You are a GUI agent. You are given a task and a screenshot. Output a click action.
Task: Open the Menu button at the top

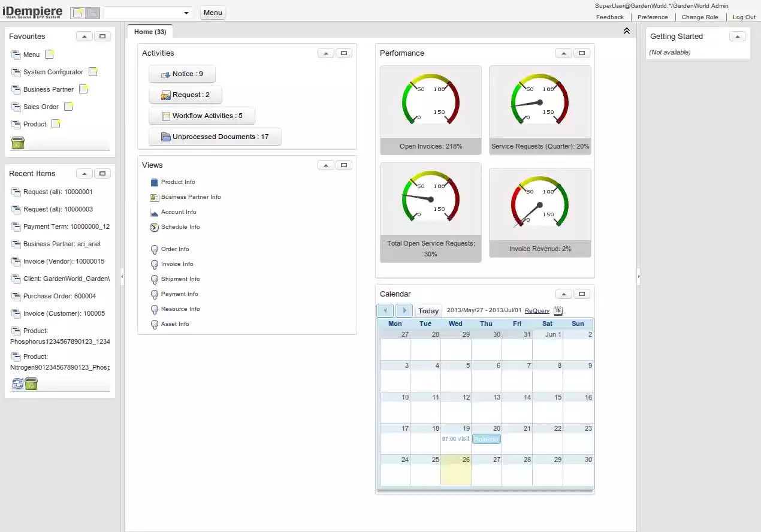(213, 12)
